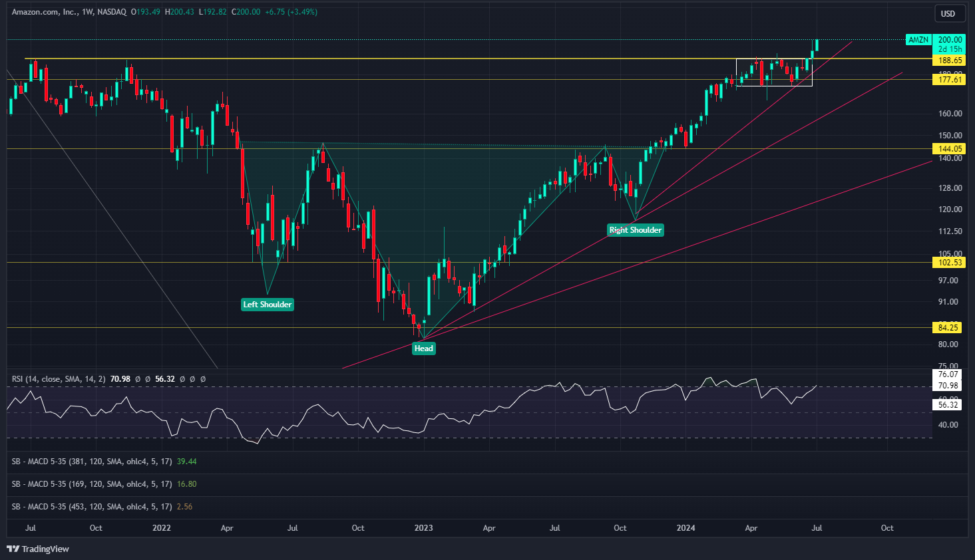This screenshot has width=975, height=560.
Task: Click the AMZN symbol tag on price axis
Action: (x=918, y=40)
